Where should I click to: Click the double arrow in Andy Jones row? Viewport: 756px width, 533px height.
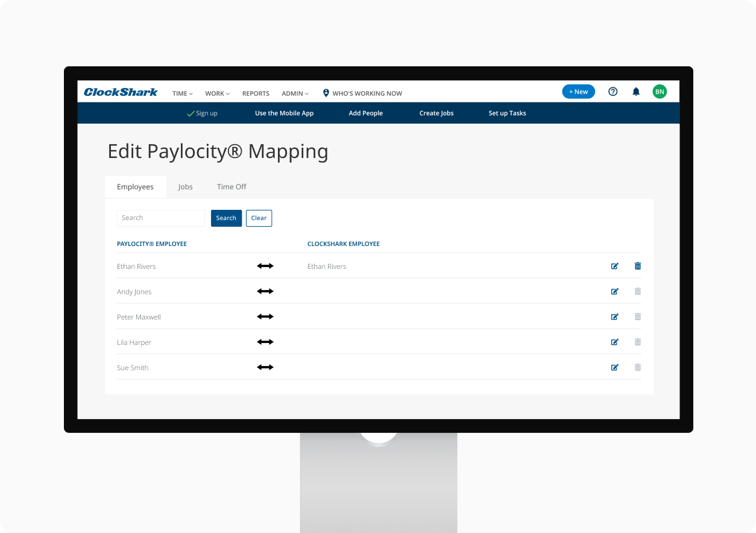coord(265,291)
